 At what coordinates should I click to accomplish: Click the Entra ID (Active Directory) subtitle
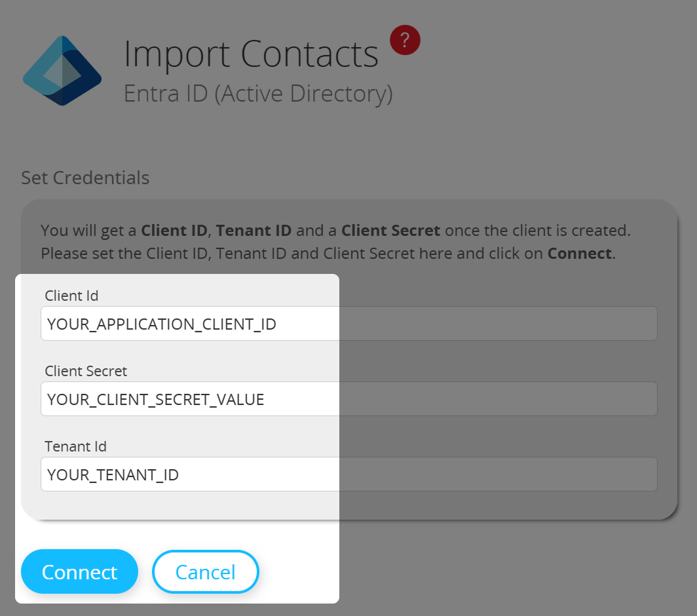click(x=257, y=93)
